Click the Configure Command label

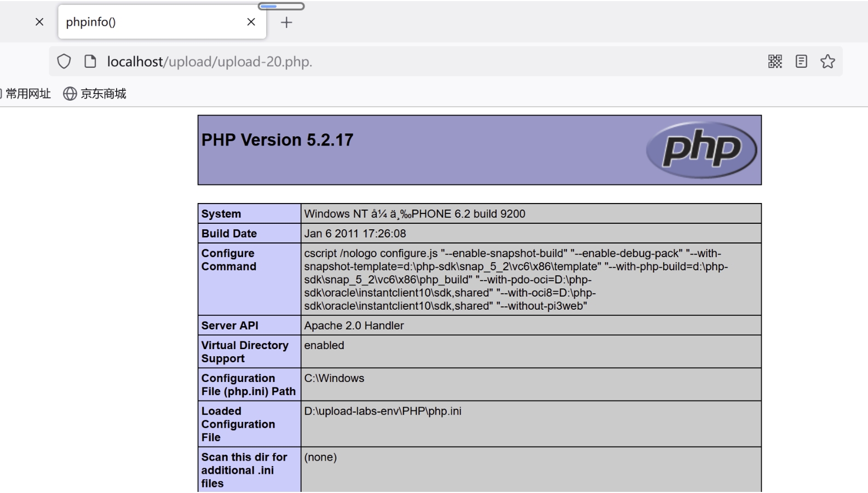point(229,260)
